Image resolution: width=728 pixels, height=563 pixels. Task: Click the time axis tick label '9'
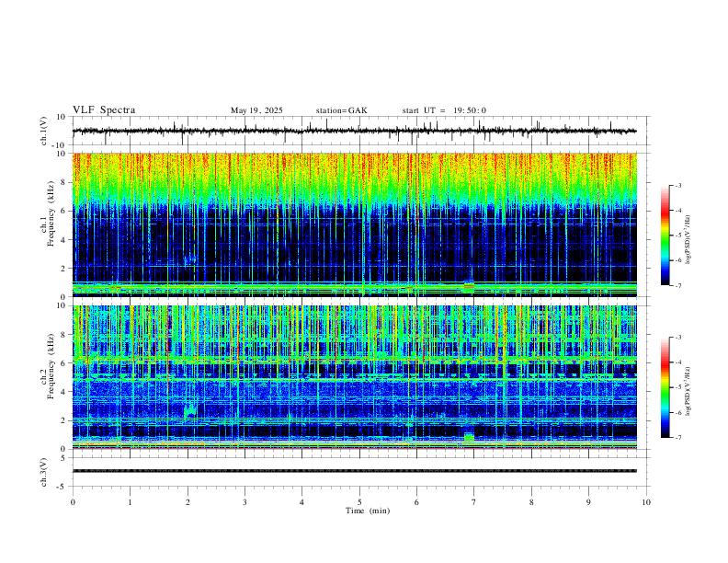click(588, 502)
